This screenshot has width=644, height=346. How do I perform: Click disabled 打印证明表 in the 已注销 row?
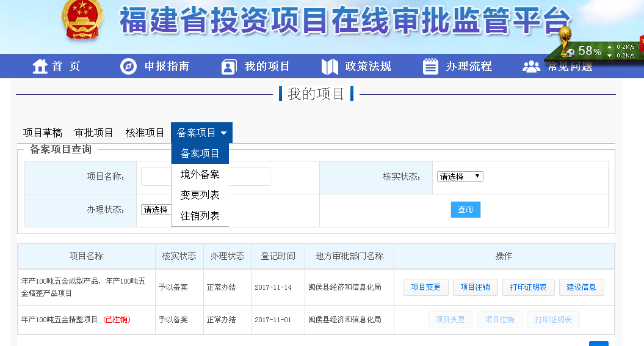pos(553,320)
